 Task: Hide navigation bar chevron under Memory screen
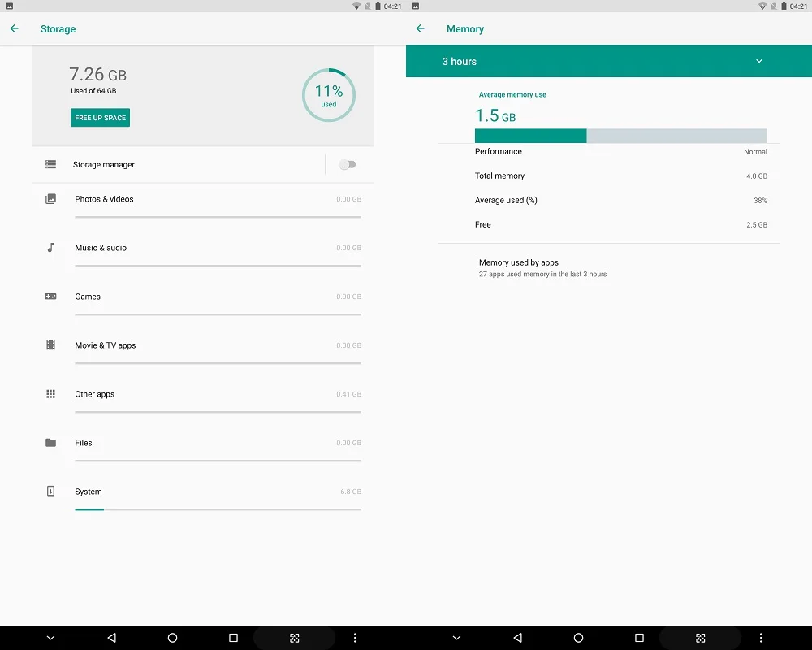(456, 638)
